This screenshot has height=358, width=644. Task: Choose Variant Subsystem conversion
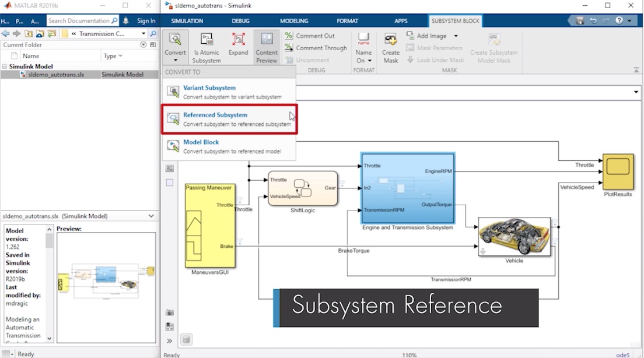coord(229,92)
